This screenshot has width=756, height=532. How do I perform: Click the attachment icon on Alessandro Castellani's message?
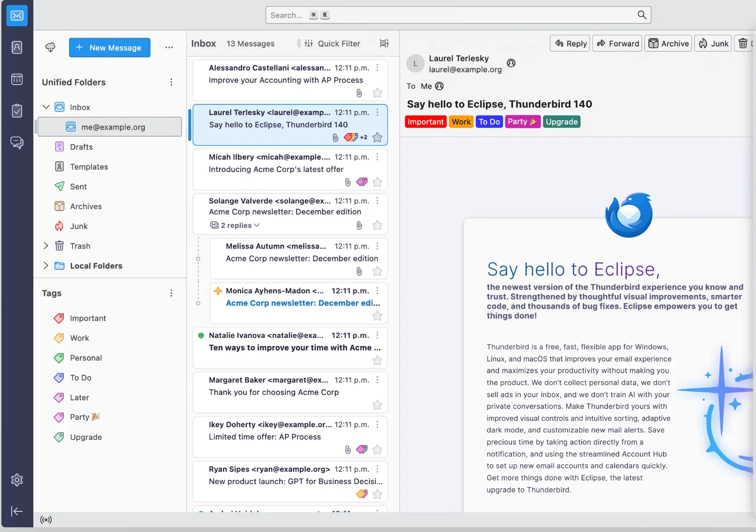pyautogui.click(x=359, y=93)
